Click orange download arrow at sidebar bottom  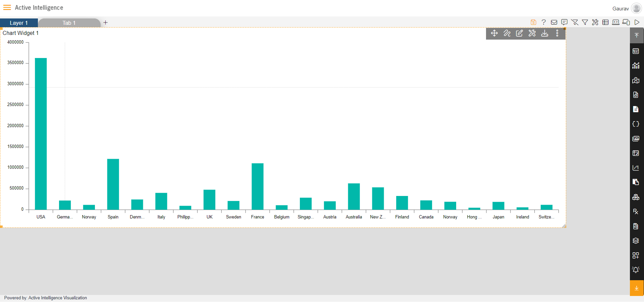(x=637, y=288)
